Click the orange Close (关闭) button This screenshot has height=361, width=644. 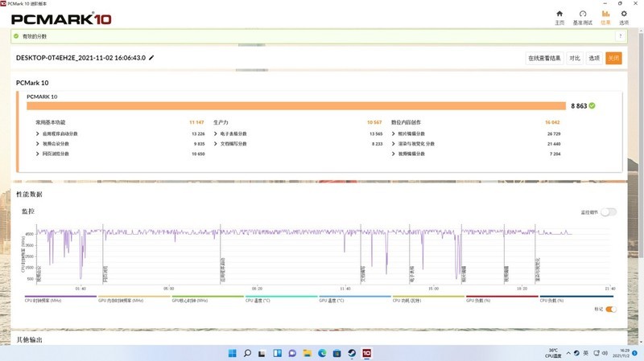click(613, 58)
